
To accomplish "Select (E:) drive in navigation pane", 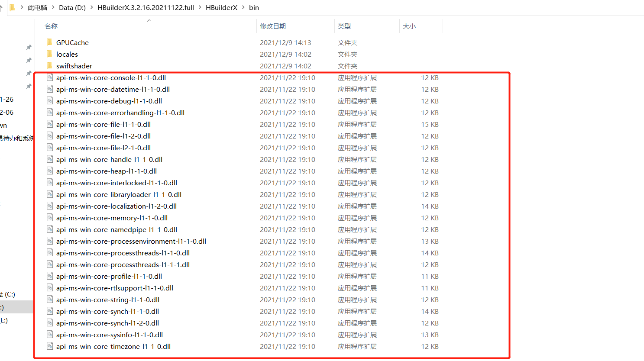I will pyautogui.click(x=4, y=320).
